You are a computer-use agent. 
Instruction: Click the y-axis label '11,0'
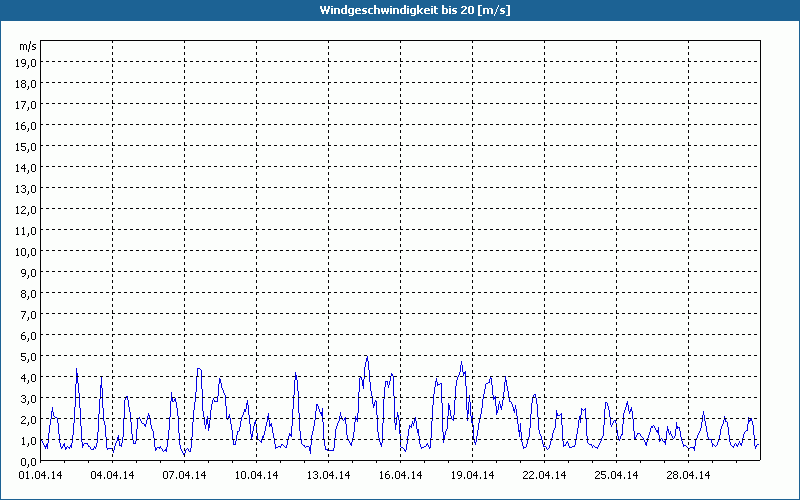(26, 231)
